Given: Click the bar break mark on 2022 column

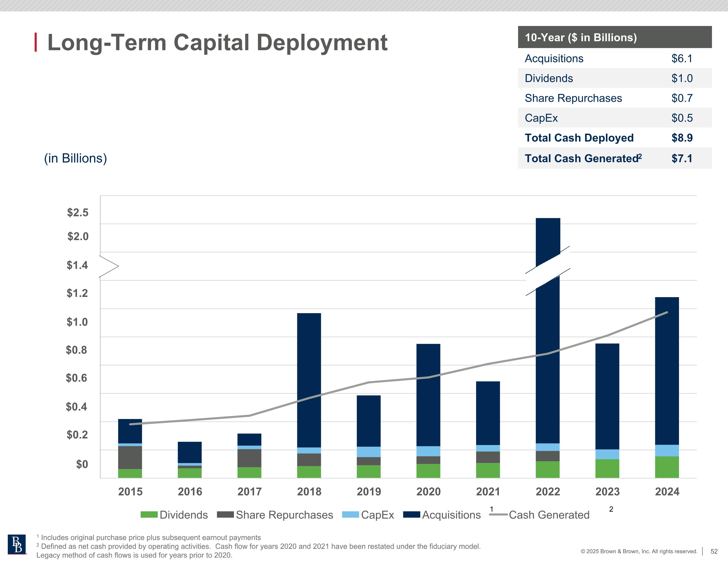Looking at the screenshot, I should (548, 271).
